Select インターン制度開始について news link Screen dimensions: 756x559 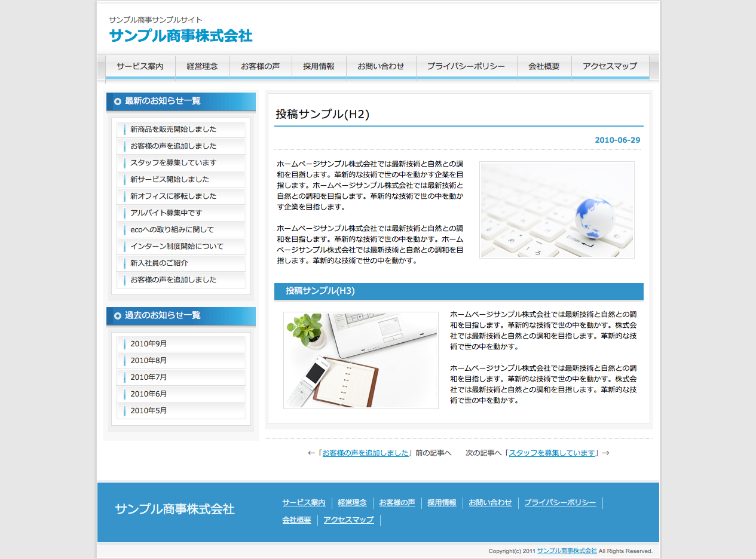176,247
